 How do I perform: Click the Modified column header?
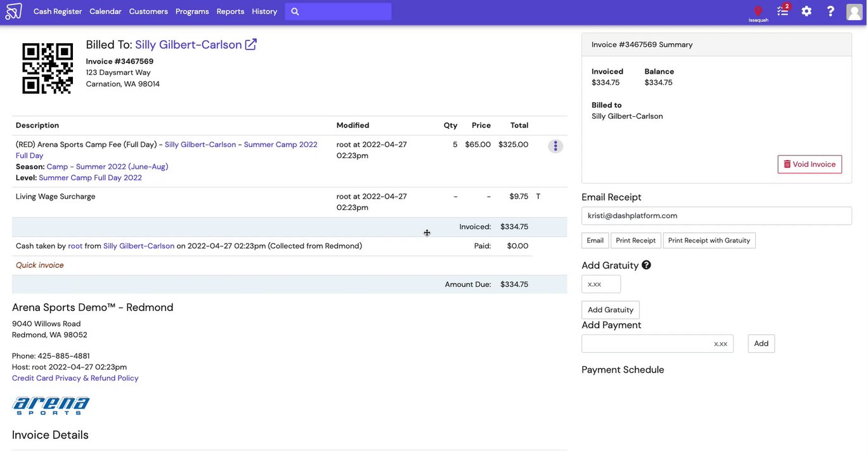click(353, 126)
